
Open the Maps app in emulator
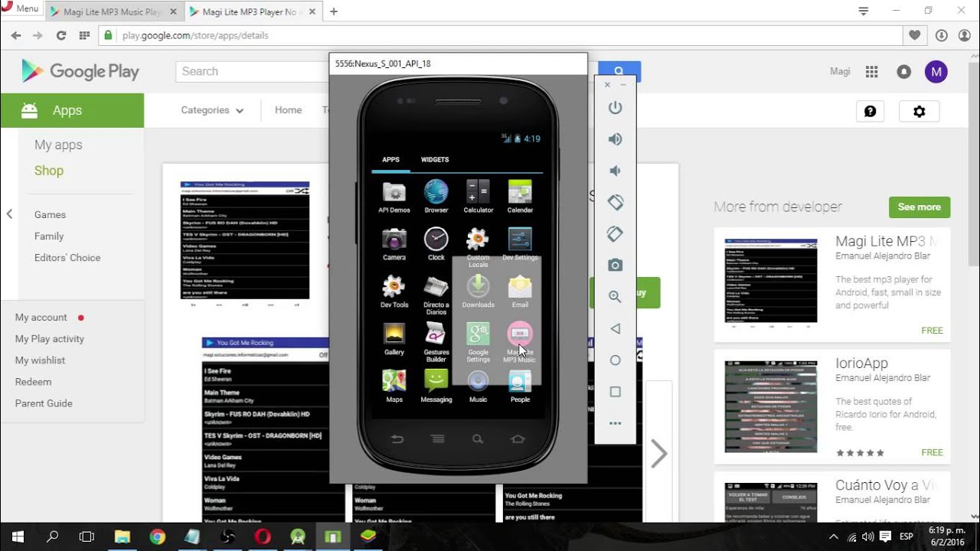(394, 386)
